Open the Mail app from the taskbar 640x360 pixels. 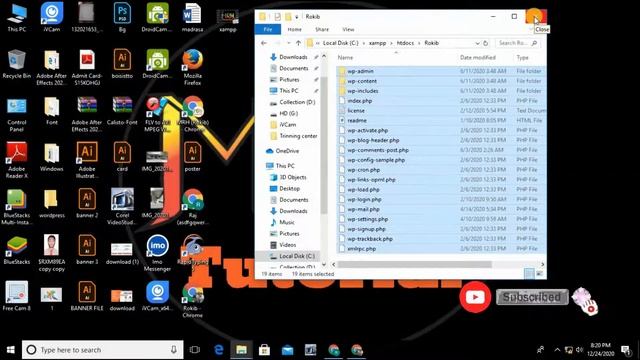[x=287, y=350]
